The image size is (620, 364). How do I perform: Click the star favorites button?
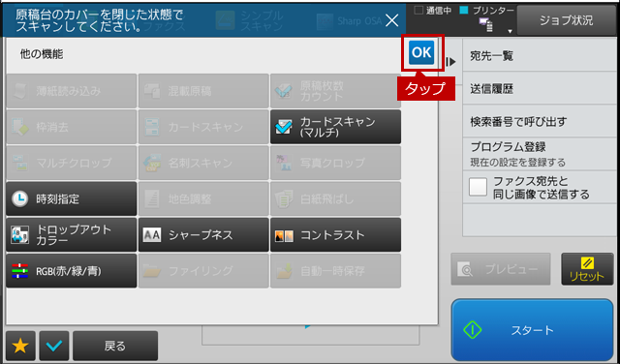(20, 346)
